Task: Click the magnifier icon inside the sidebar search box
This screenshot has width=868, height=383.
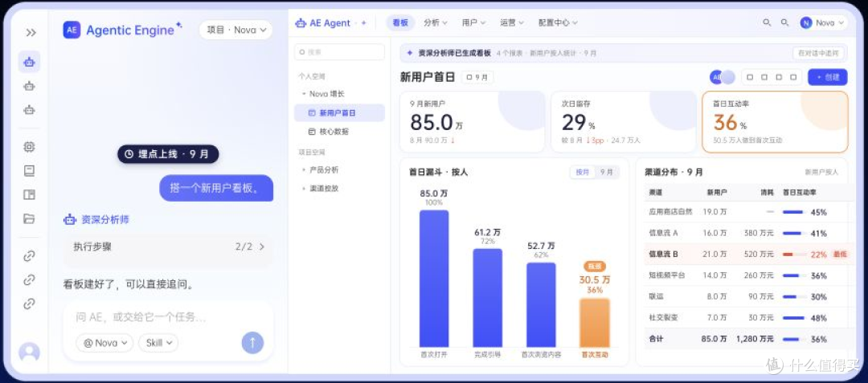Action: click(302, 52)
